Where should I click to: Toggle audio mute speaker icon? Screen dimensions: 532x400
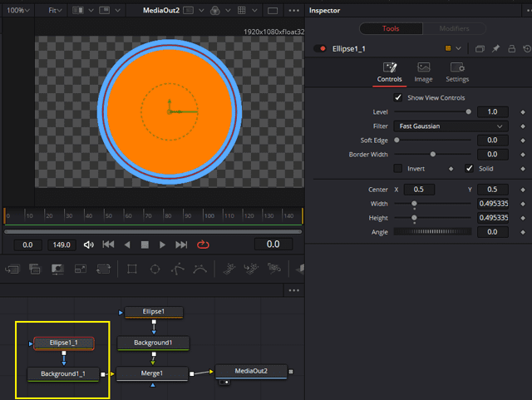pyautogui.click(x=89, y=244)
